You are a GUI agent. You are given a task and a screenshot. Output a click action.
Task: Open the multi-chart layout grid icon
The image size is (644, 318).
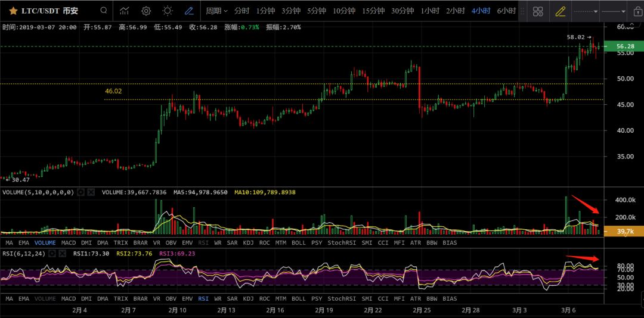(x=538, y=11)
